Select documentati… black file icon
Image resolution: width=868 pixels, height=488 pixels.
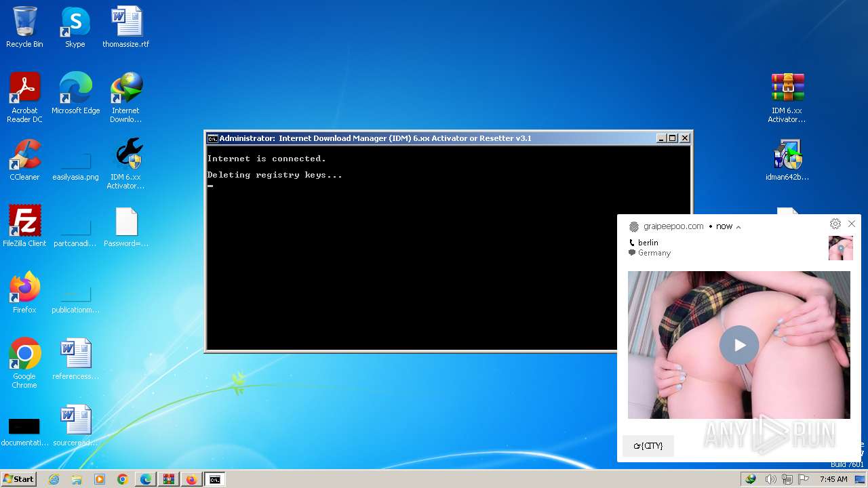[x=24, y=432]
